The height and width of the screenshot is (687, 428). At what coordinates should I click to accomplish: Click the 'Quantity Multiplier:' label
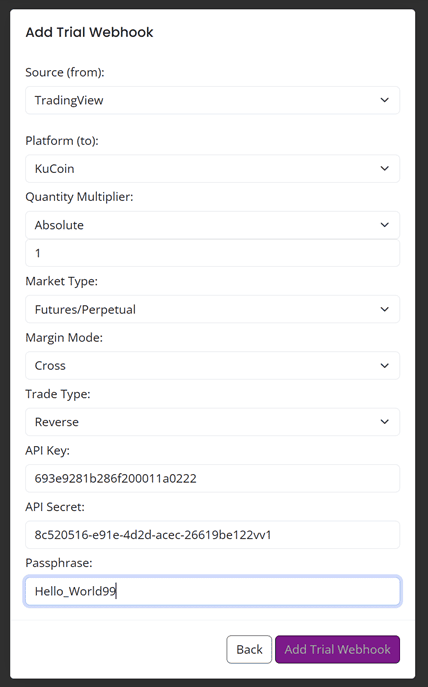(x=79, y=197)
